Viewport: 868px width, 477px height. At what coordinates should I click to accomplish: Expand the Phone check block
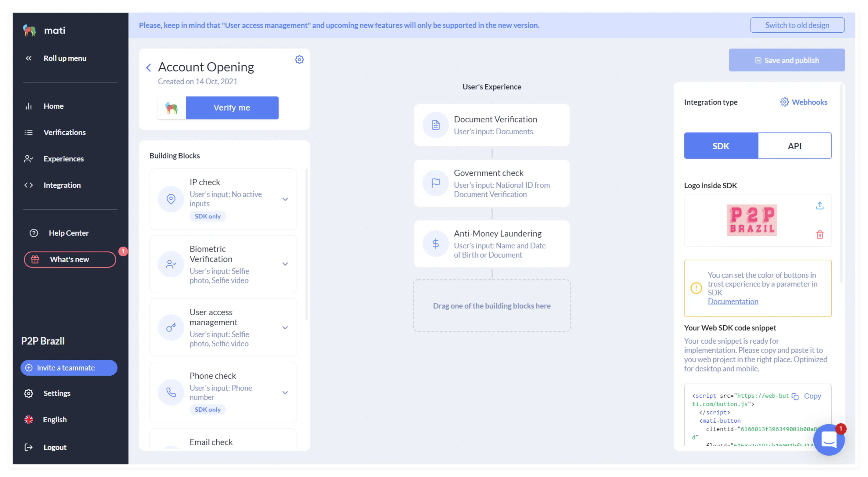(x=285, y=393)
